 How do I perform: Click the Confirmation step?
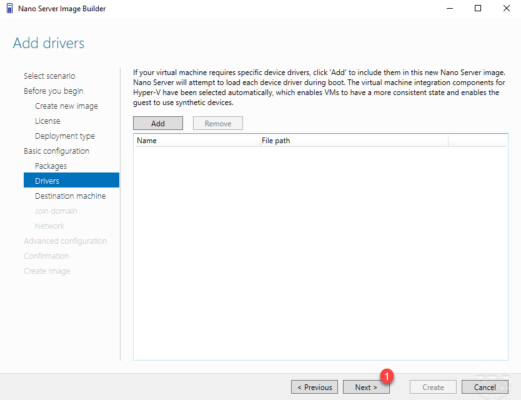click(x=46, y=256)
